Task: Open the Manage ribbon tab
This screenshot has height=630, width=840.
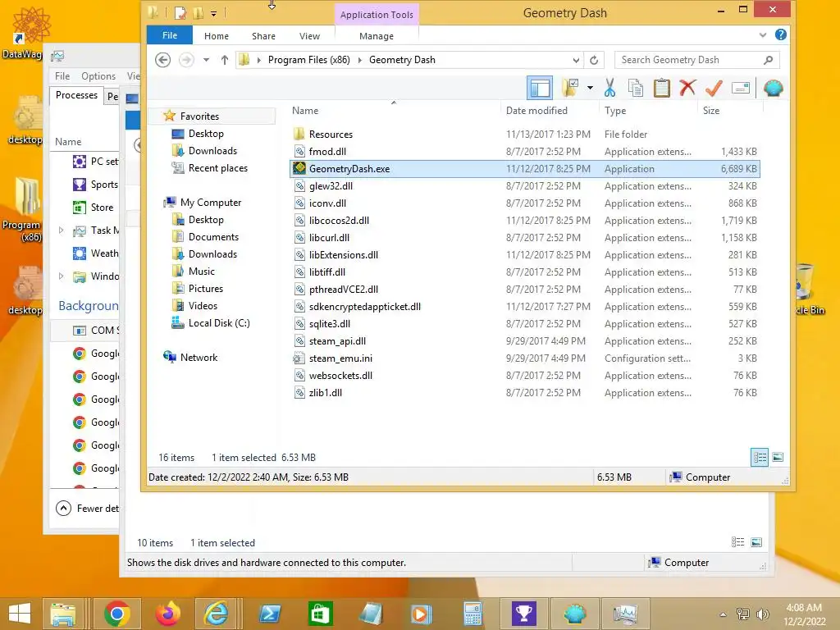Action: coord(377,36)
